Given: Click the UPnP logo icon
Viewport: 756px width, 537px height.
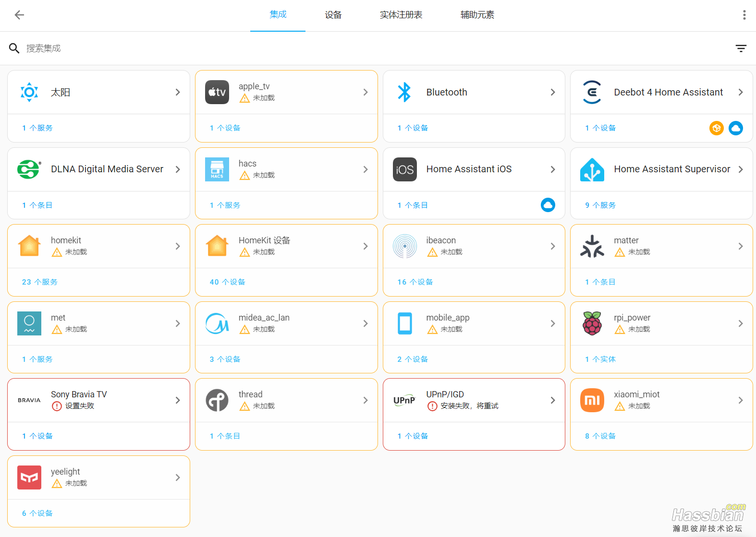Looking at the screenshot, I should coord(404,400).
